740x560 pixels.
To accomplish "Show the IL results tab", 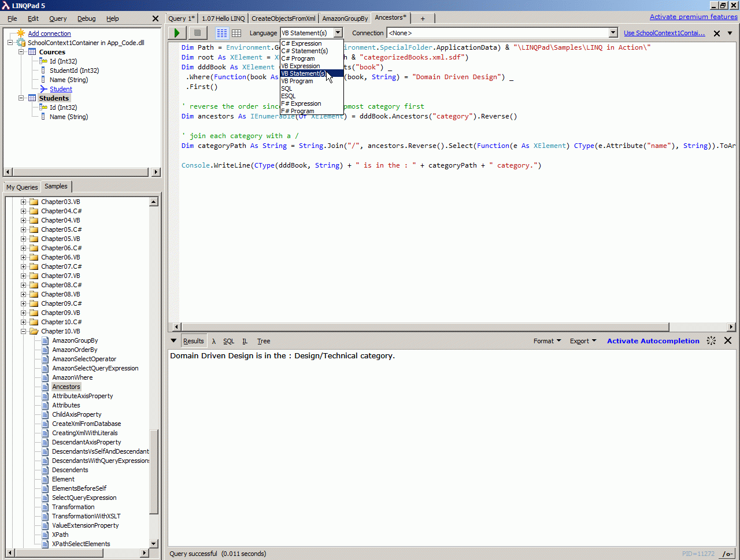I will [245, 341].
